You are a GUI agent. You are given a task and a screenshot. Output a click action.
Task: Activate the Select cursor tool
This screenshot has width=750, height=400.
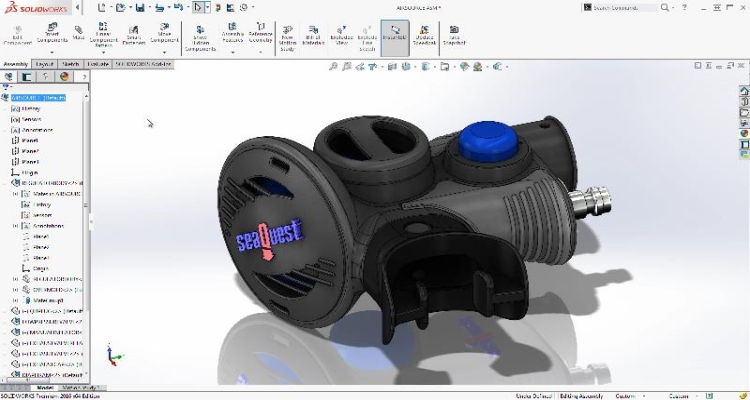198,7
